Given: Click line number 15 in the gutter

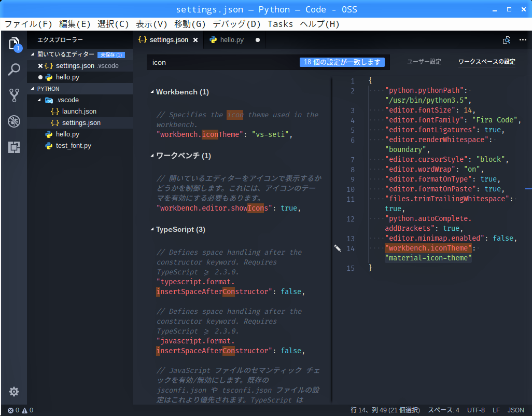Looking at the screenshot, I should coord(351,268).
